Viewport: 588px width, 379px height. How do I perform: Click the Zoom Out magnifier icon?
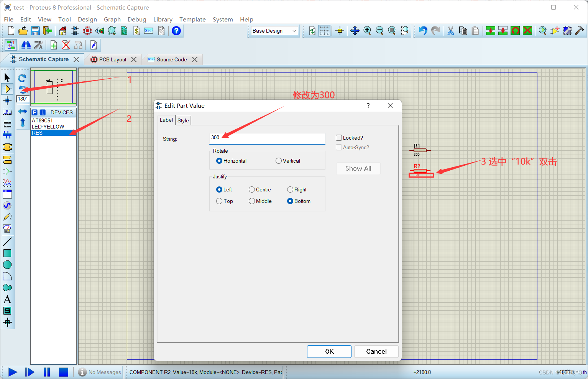379,31
